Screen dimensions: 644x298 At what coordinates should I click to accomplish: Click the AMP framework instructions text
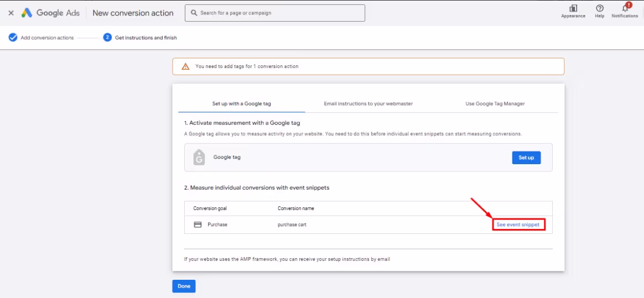[x=287, y=259]
